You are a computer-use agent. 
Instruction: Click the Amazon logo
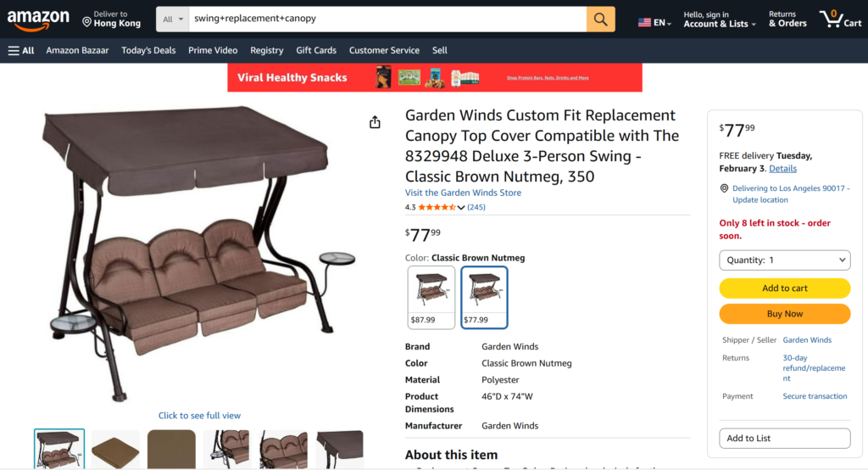38,20
